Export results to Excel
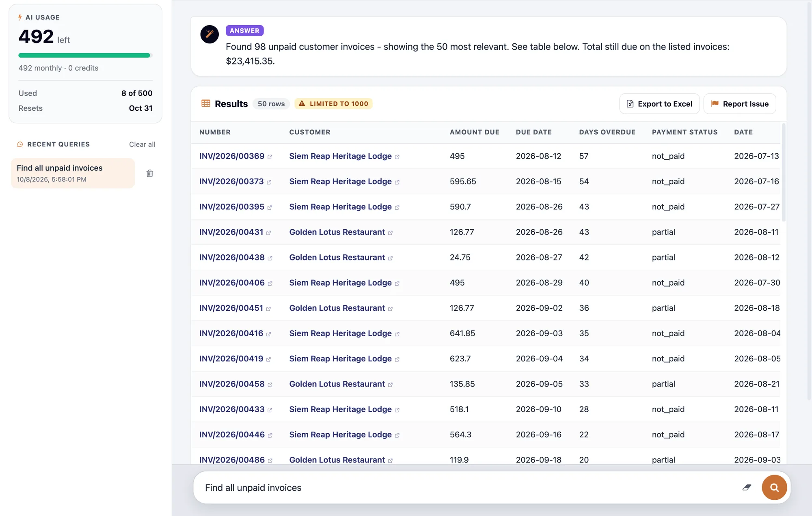The image size is (812, 516). pos(659,104)
